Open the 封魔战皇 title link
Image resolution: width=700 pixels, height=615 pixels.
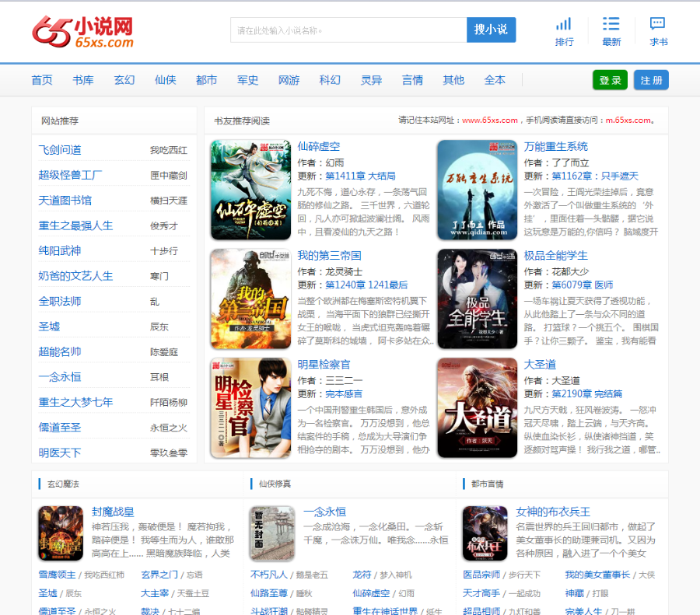tap(113, 512)
